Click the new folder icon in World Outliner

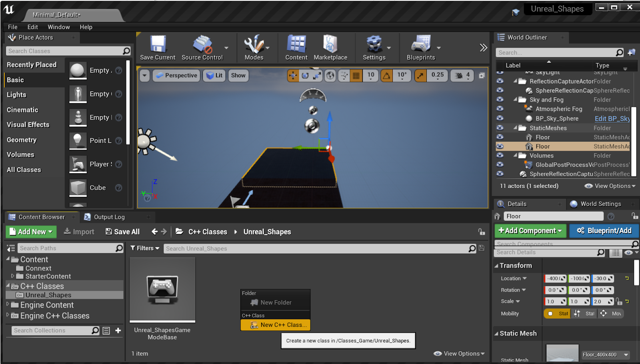point(632,52)
